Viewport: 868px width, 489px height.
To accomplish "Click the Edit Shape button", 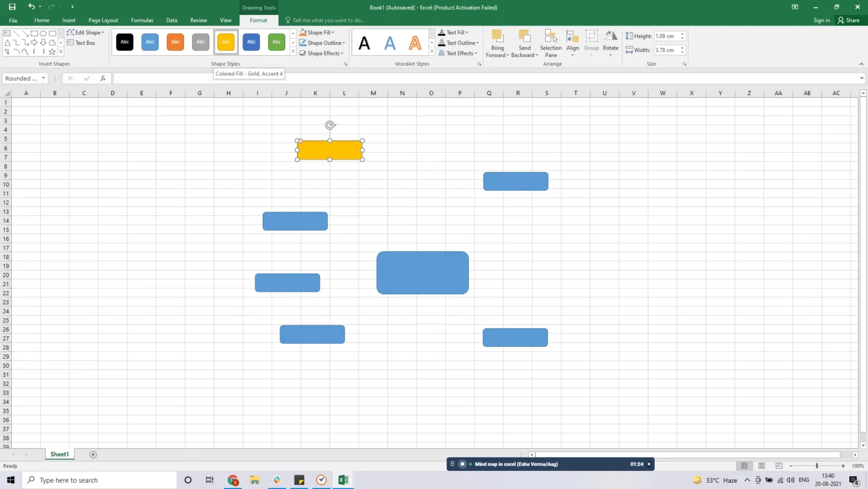I will (87, 32).
